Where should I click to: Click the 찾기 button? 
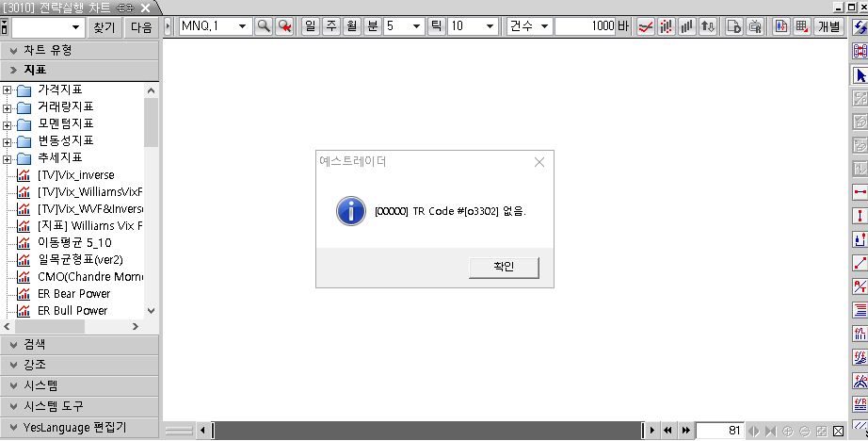click(x=104, y=27)
